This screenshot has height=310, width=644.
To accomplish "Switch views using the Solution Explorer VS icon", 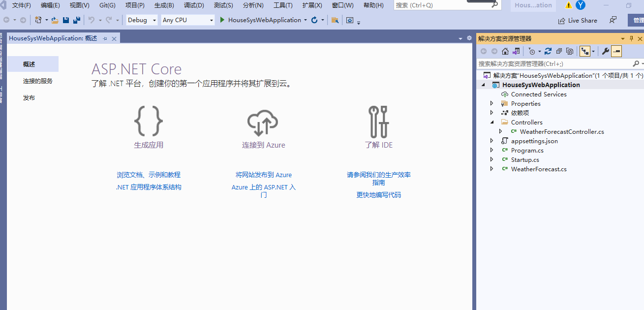I will (x=516, y=51).
